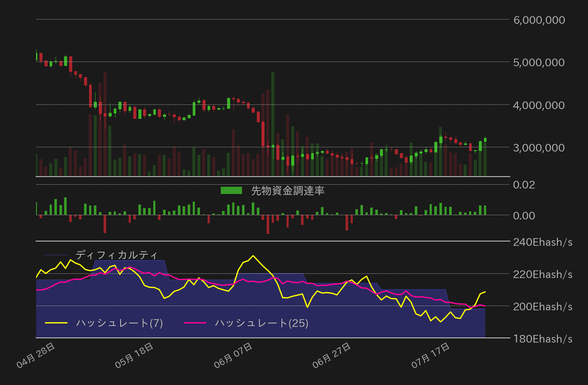Click the green legend color swatch

[231, 191]
